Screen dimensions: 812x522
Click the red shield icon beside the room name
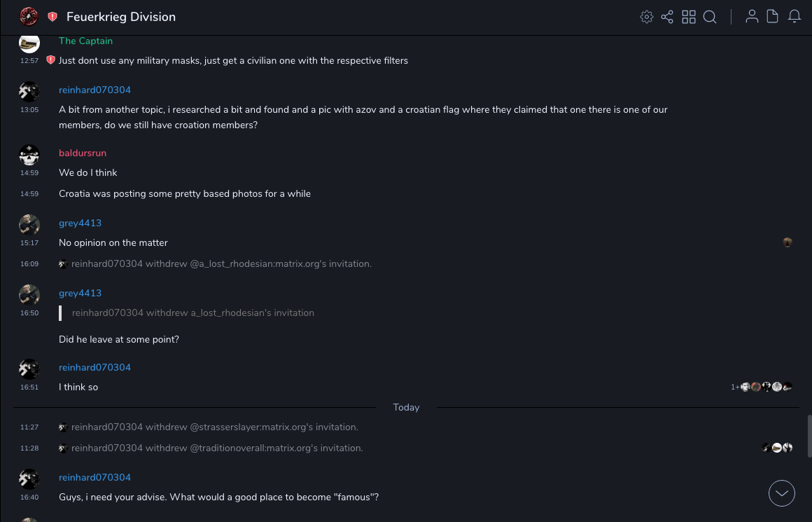click(x=52, y=17)
